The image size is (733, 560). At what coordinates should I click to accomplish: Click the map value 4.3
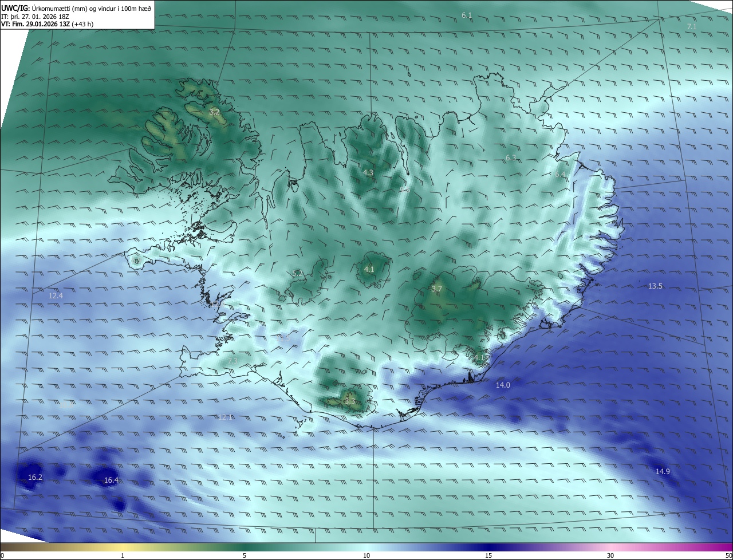368,172
